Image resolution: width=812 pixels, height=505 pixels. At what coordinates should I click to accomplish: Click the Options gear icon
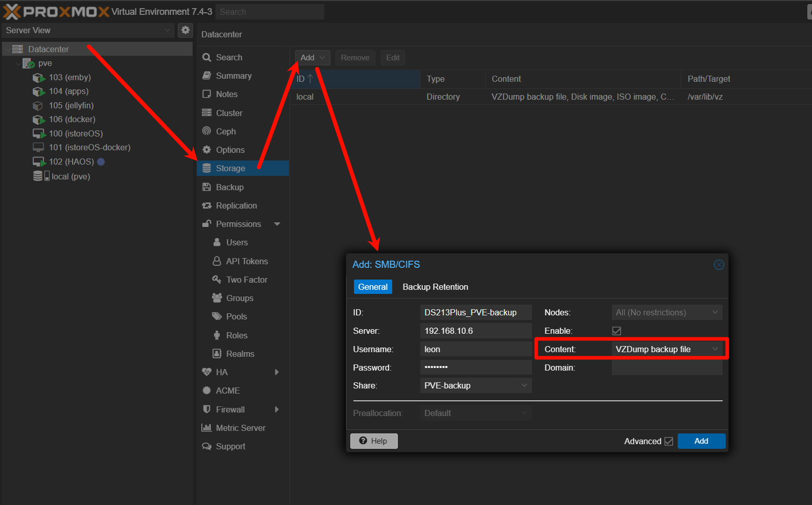[x=207, y=150]
